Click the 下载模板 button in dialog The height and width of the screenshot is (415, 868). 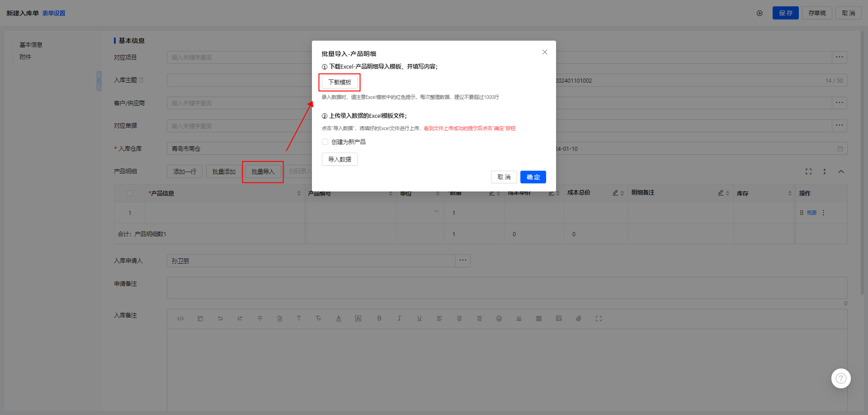340,82
